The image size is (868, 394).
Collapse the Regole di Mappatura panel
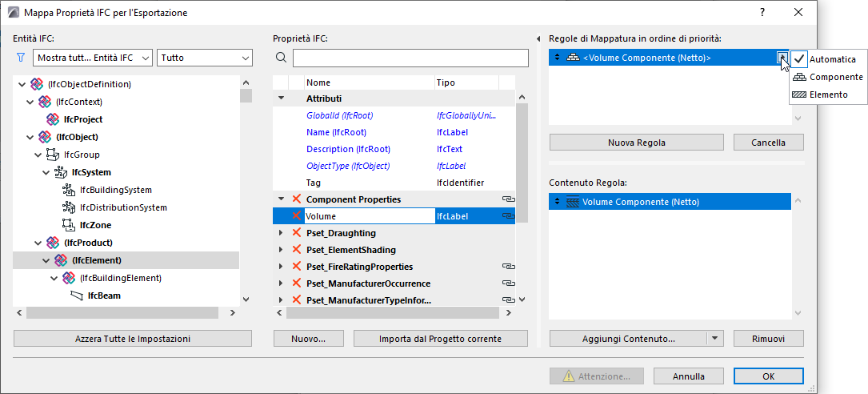click(x=537, y=38)
